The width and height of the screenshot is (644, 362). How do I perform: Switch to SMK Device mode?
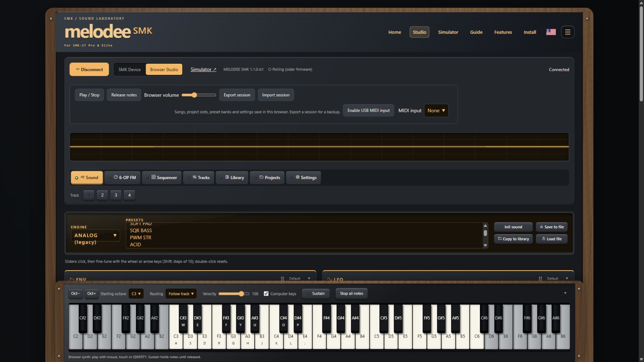(x=129, y=69)
